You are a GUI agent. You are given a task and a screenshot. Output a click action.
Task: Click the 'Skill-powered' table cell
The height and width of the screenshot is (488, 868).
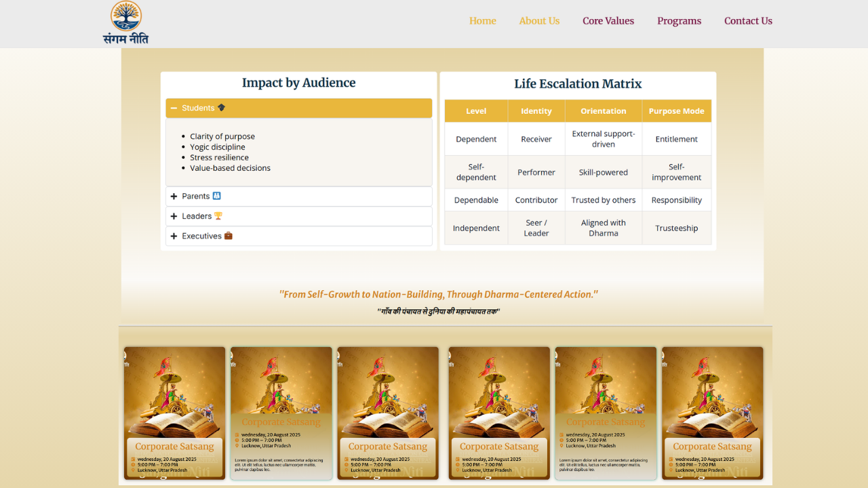[x=604, y=172]
